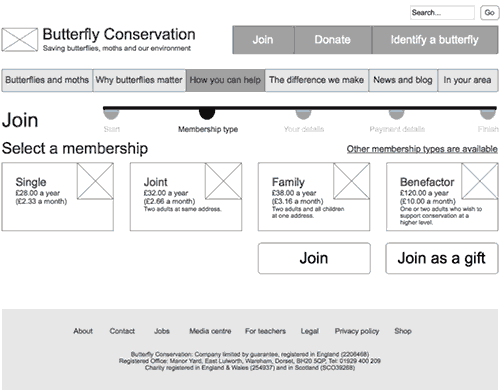The height and width of the screenshot is (390, 500).
Task: Click into the Search input field
Action: pos(442,13)
